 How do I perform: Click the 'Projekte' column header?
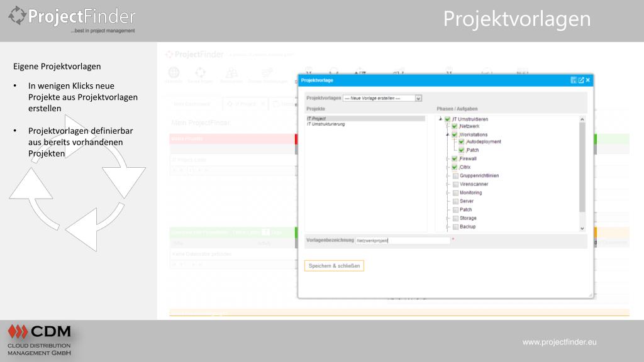316,109
